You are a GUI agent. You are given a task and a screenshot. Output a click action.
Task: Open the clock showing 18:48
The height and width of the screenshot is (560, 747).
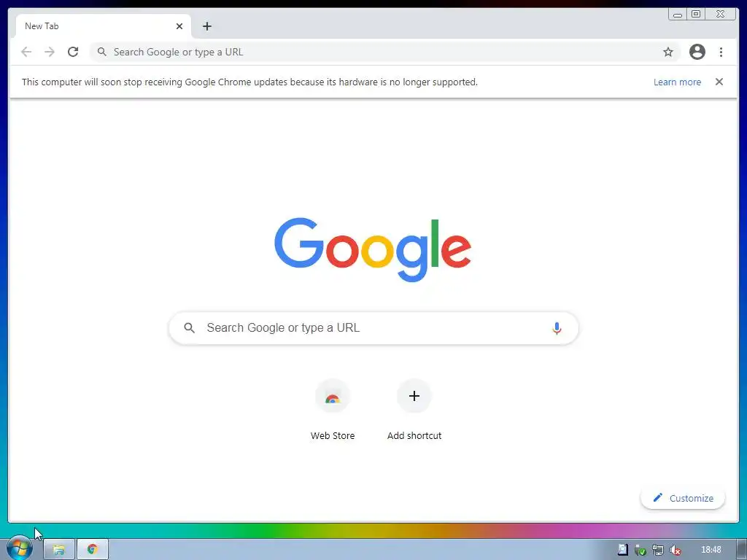(x=711, y=550)
